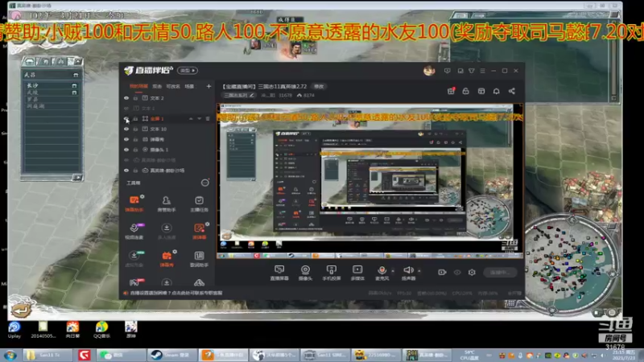Expand the speaker options arrow
Image resolution: width=644 pixels, height=362 pixels.
[x=419, y=271]
